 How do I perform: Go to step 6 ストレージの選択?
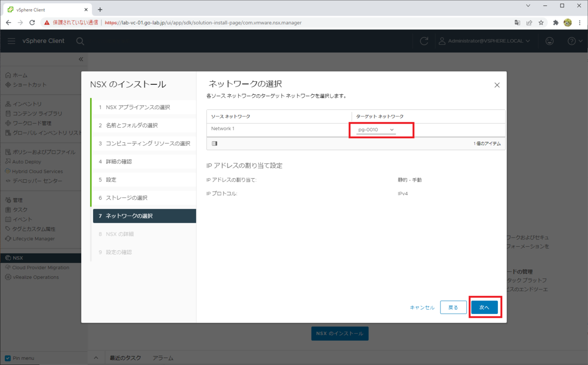144,198
